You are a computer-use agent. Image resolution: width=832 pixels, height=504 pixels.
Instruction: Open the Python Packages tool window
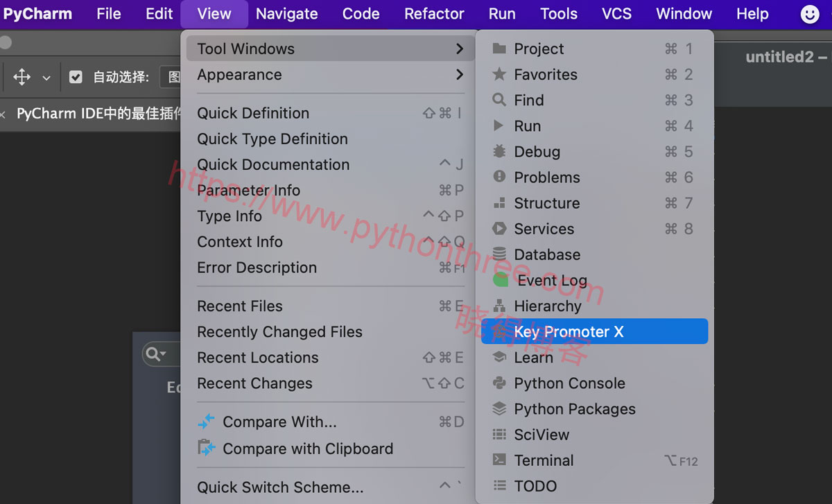[x=574, y=409]
